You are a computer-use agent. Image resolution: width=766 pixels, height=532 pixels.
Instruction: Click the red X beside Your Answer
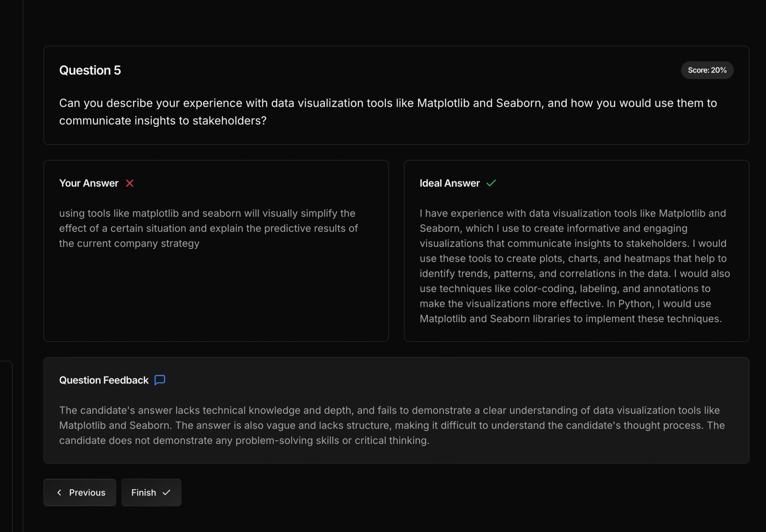(129, 183)
